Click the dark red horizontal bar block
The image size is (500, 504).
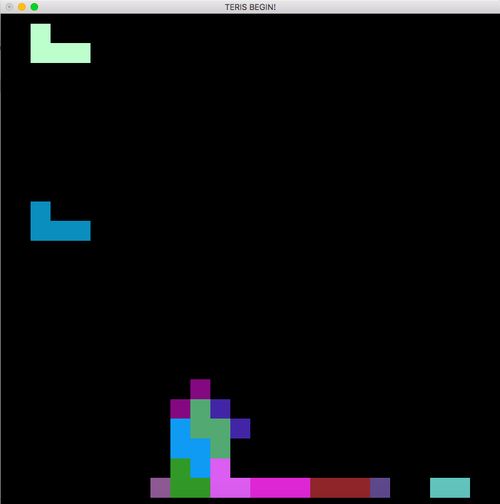pos(340,488)
